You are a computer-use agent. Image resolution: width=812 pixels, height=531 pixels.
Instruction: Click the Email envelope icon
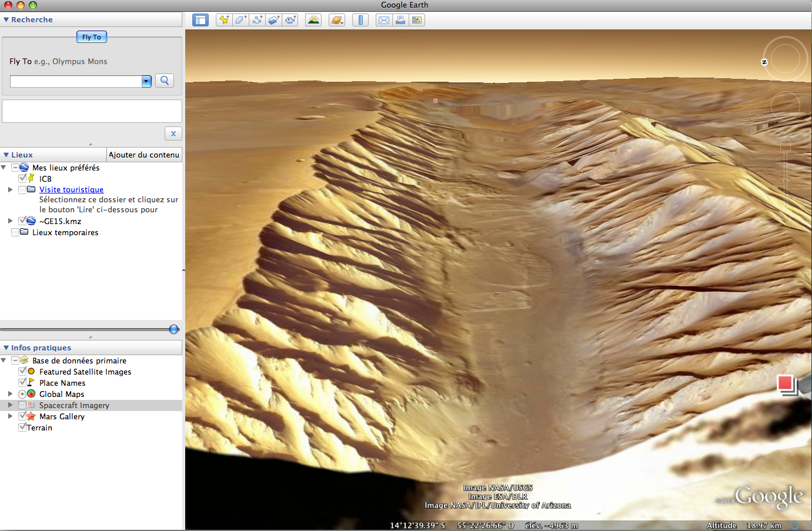(x=384, y=20)
